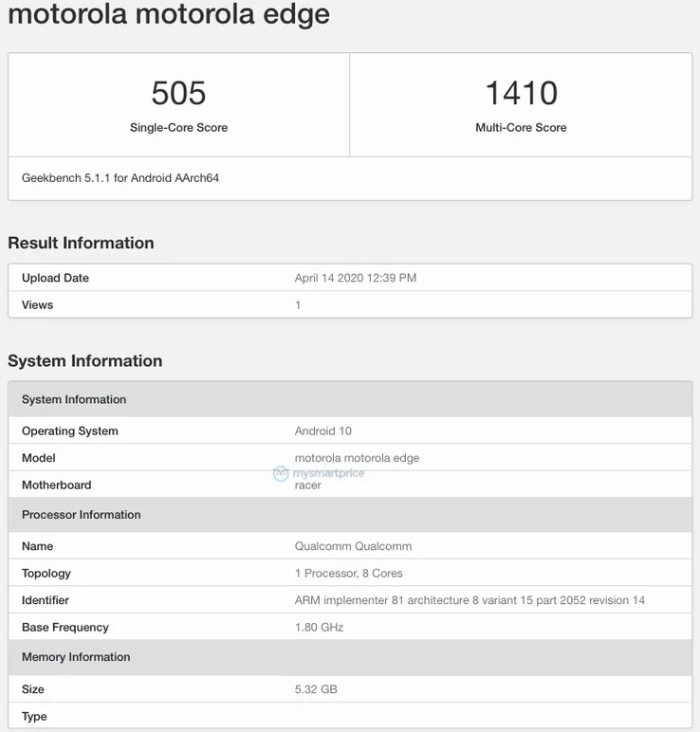Image resolution: width=700 pixels, height=732 pixels.
Task: Click the 5.32 GB memory size value
Action: [316, 689]
